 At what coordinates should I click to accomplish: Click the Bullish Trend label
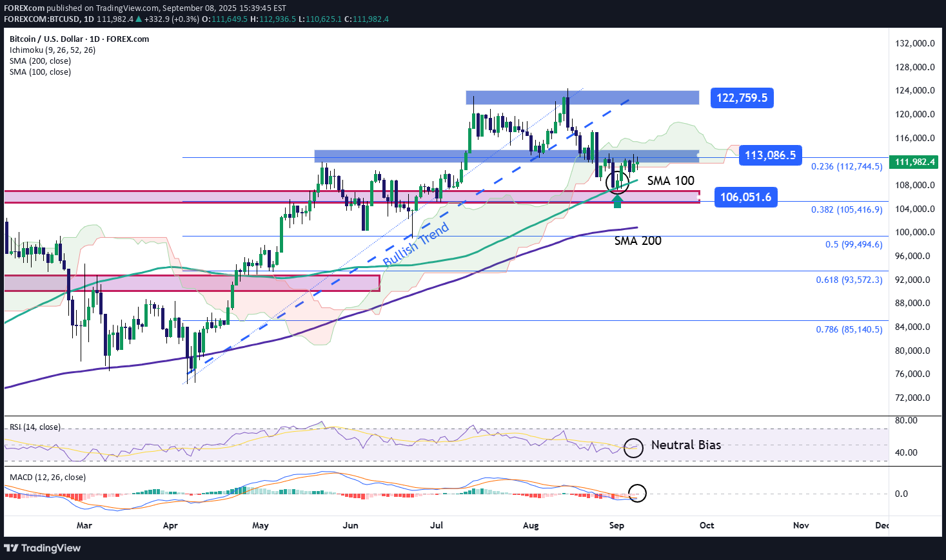tap(416, 245)
